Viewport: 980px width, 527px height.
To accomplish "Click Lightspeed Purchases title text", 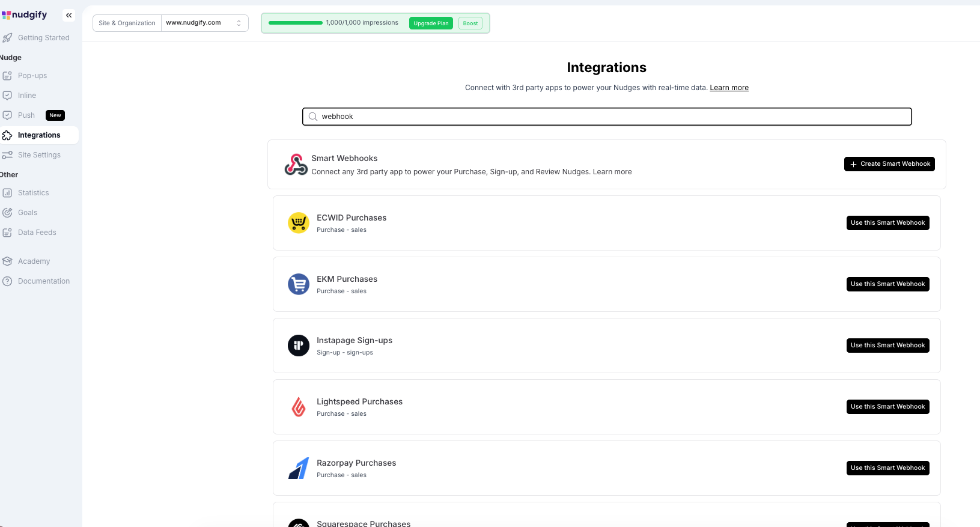I will tap(359, 402).
